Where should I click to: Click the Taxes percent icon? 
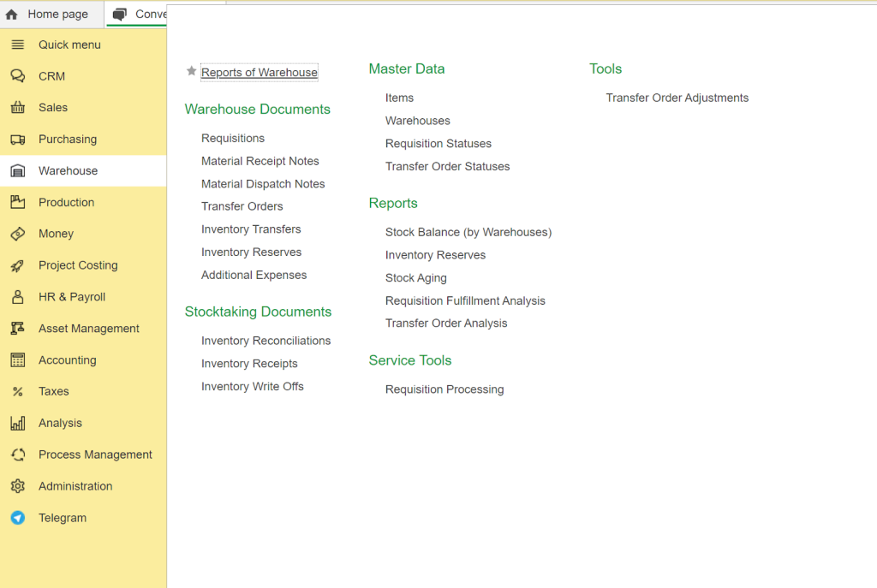coord(18,392)
